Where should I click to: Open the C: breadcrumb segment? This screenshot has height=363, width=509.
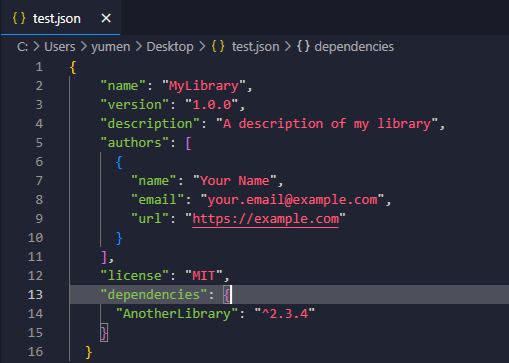pyautogui.click(x=22, y=47)
